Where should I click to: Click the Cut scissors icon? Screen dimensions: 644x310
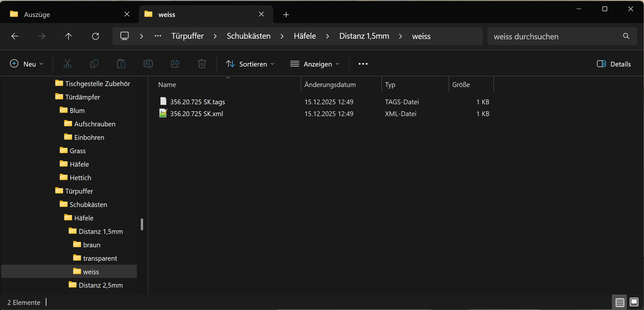click(x=67, y=64)
